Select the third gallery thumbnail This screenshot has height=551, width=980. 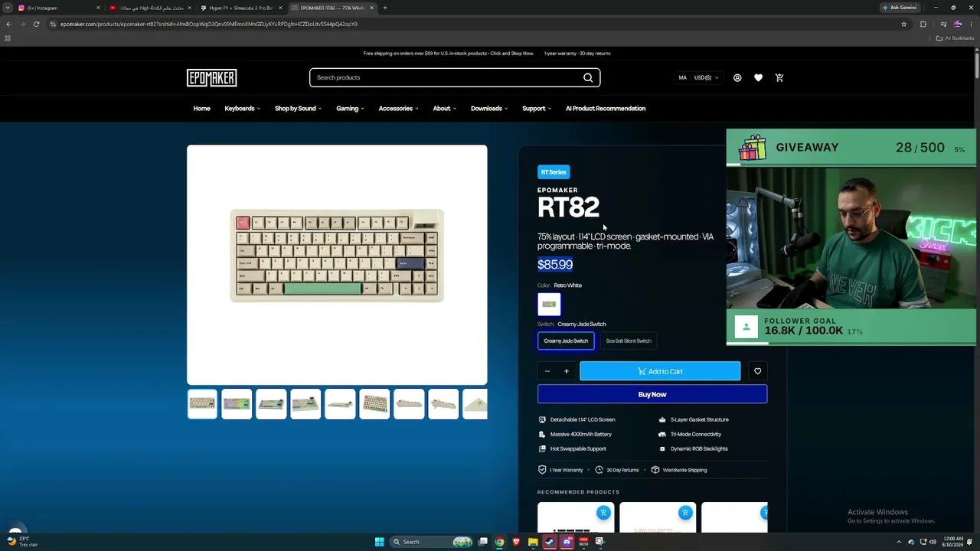coord(271,404)
